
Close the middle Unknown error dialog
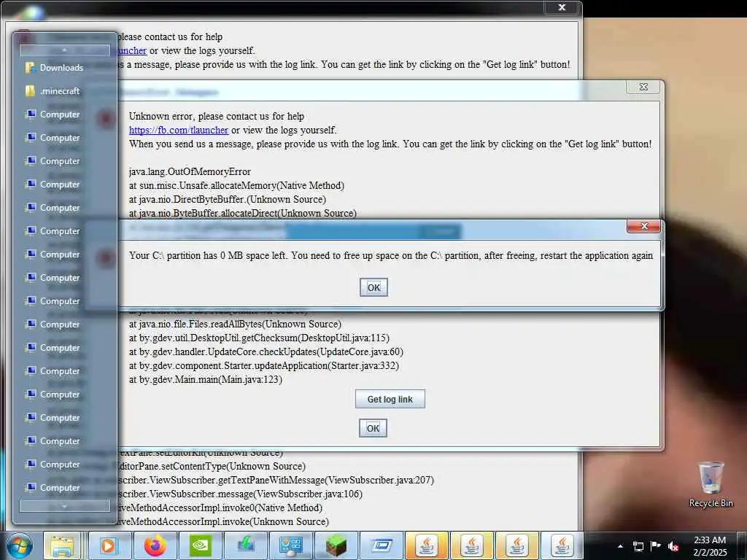643,87
